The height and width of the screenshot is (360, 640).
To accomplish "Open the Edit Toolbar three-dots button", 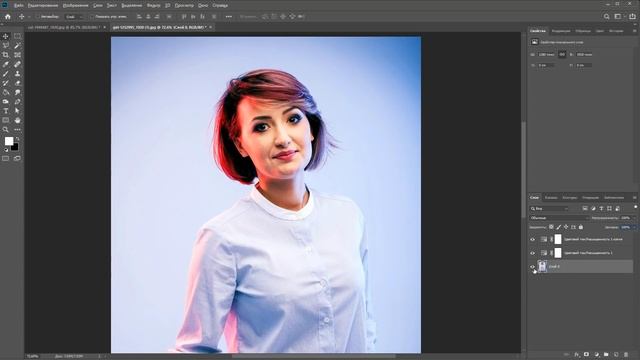I will (x=17, y=130).
